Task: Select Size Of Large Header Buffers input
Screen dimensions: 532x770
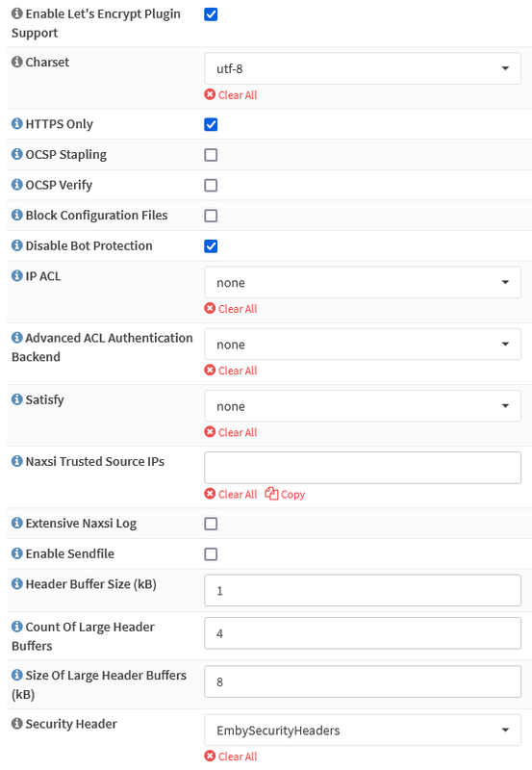Action: click(363, 681)
